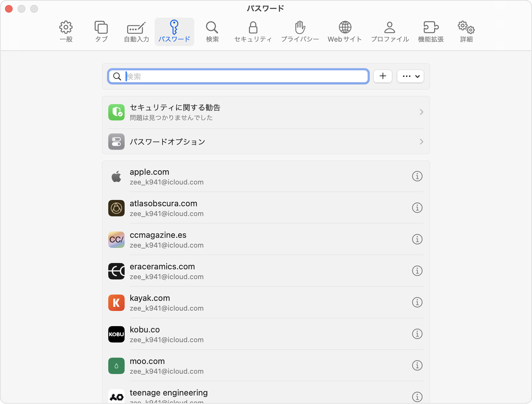Screen dimensions: 532x404
Task: Open the 一般 (General) settings tab
Action: [x=66, y=32]
